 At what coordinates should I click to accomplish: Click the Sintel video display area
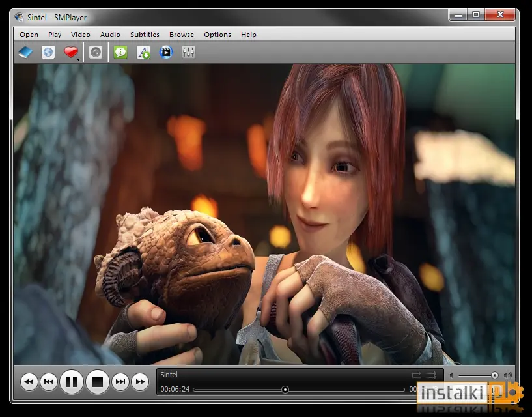click(x=264, y=214)
